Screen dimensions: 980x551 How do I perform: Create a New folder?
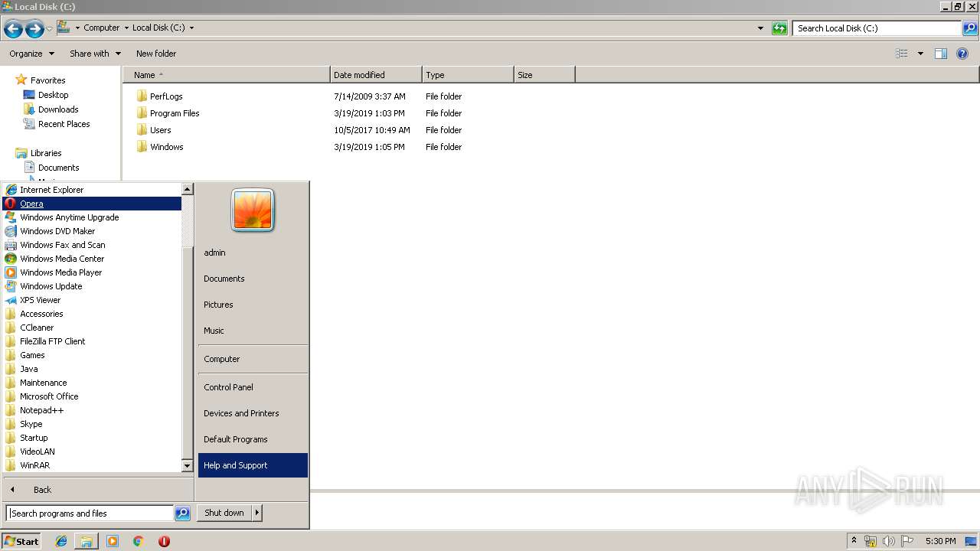point(156,54)
